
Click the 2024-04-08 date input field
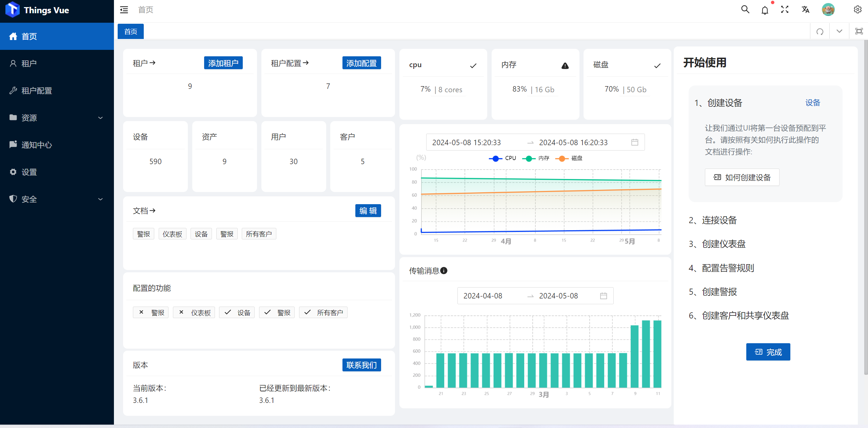click(x=483, y=296)
